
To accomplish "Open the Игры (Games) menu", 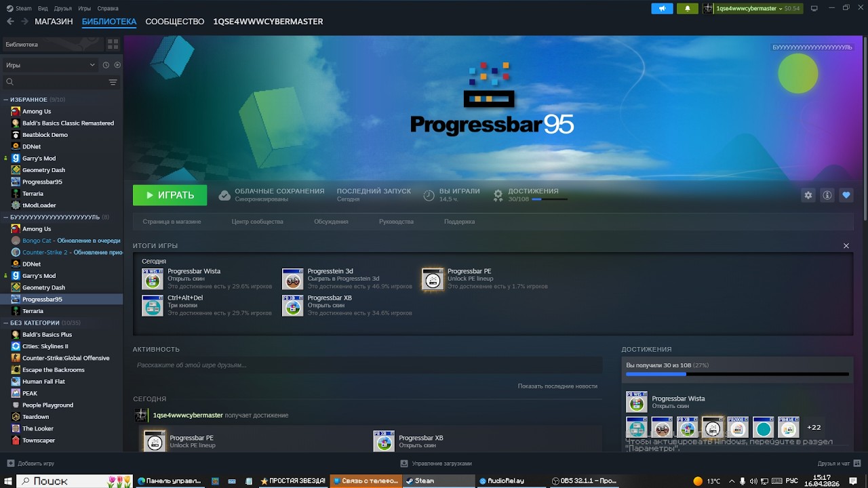I will click(84, 8).
